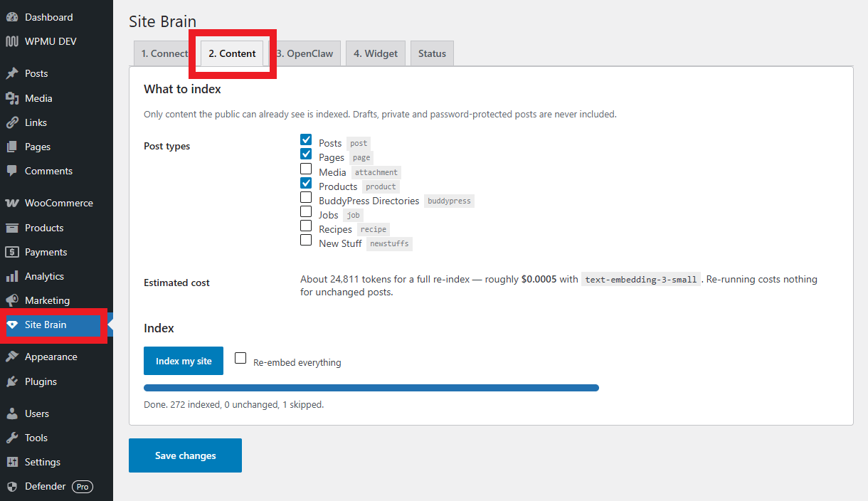Screen dimensions: 868x501
Task: Click the Pages document icon
Action: tap(12, 147)
